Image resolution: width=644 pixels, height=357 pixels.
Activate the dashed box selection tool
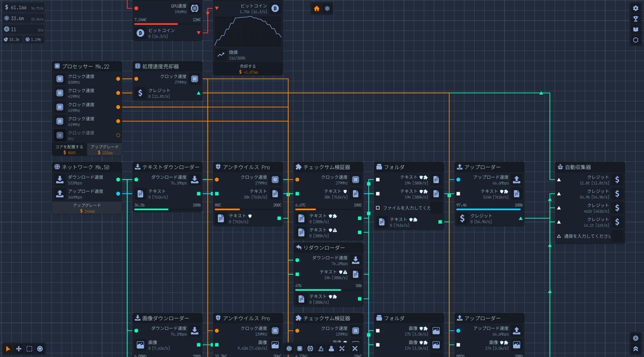[x=30, y=348]
